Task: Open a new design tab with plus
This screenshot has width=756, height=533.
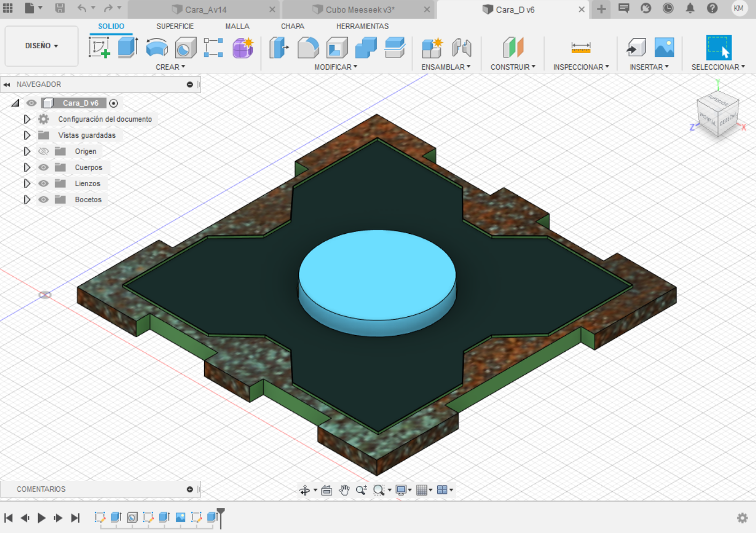Action: point(601,9)
